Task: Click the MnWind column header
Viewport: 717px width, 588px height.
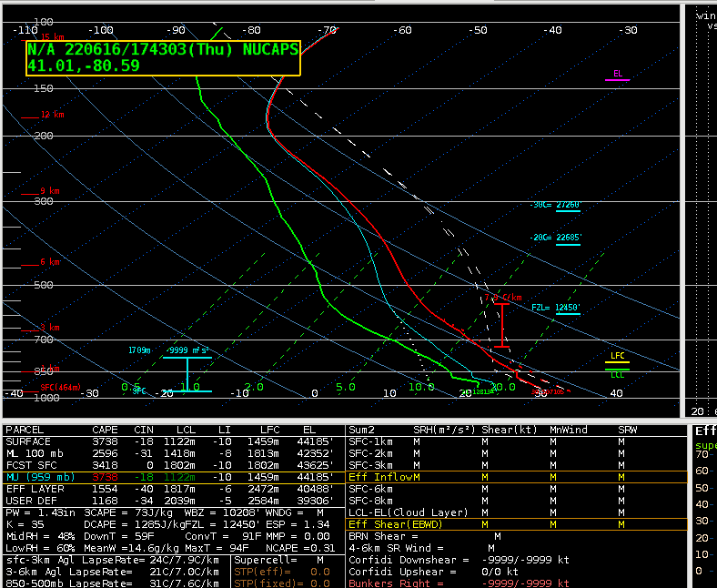Action: pyautogui.click(x=569, y=431)
